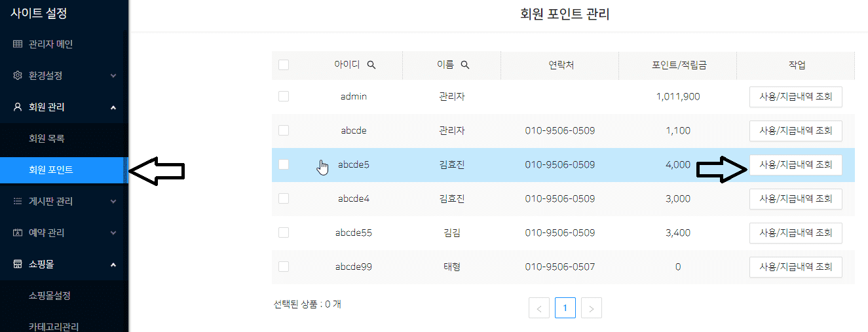This screenshot has width=868, height=332.
Task: Click 사용/지급내역 조회 for abcde55
Action: (x=795, y=232)
